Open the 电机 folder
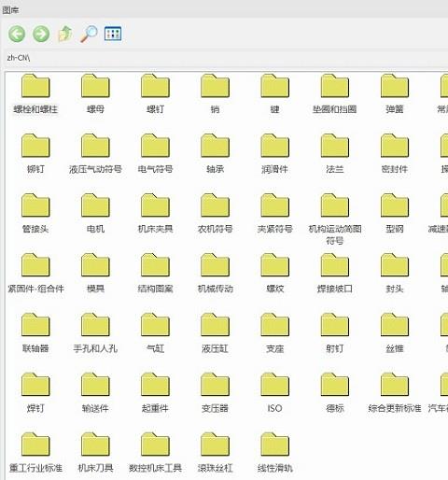 pyautogui.click(x=95, y=213)
